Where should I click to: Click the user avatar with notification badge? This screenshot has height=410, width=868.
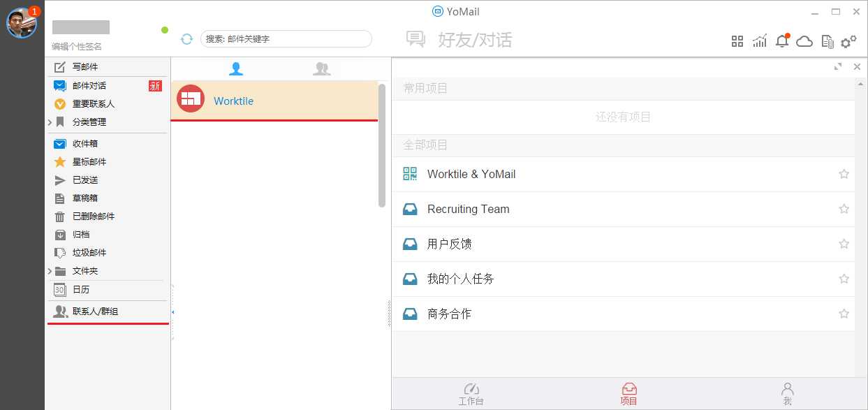tap(22, 22)
